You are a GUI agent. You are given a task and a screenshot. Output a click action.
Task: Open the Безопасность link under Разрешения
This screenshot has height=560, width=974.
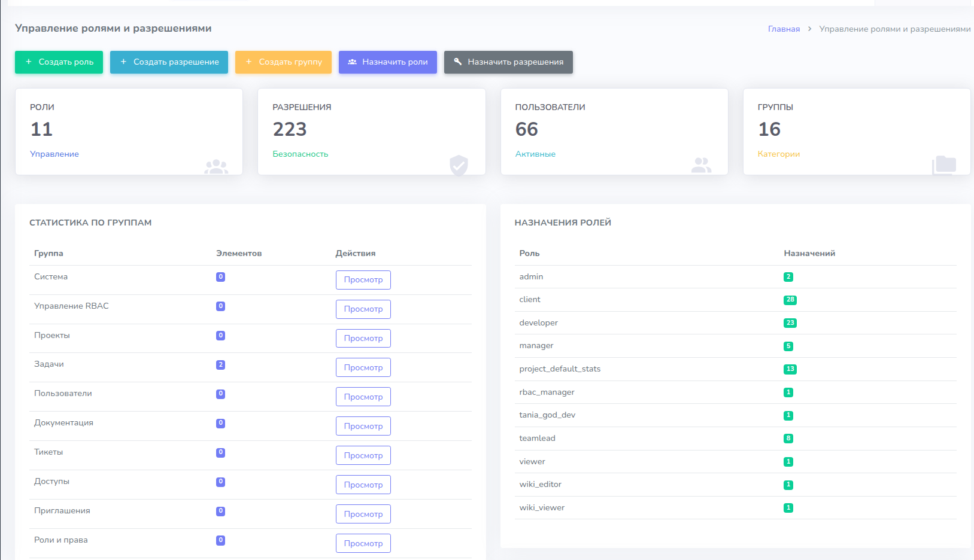(x=301, y=154)
